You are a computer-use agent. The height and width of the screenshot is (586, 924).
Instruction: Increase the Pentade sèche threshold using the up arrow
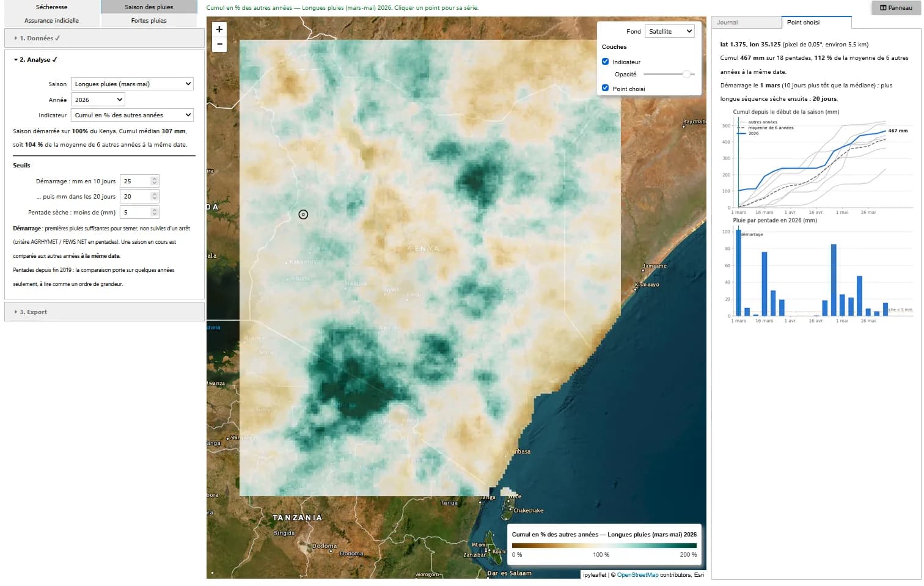coord(155,210)
